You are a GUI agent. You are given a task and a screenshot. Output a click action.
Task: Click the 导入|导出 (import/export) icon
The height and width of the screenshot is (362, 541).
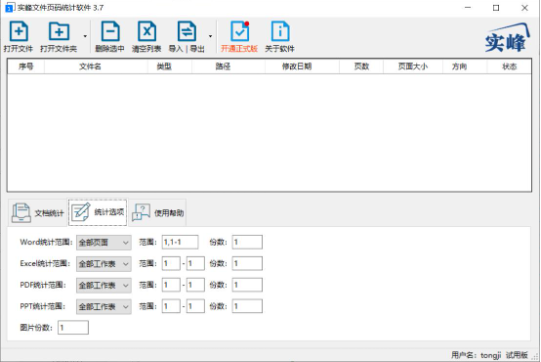187,31
